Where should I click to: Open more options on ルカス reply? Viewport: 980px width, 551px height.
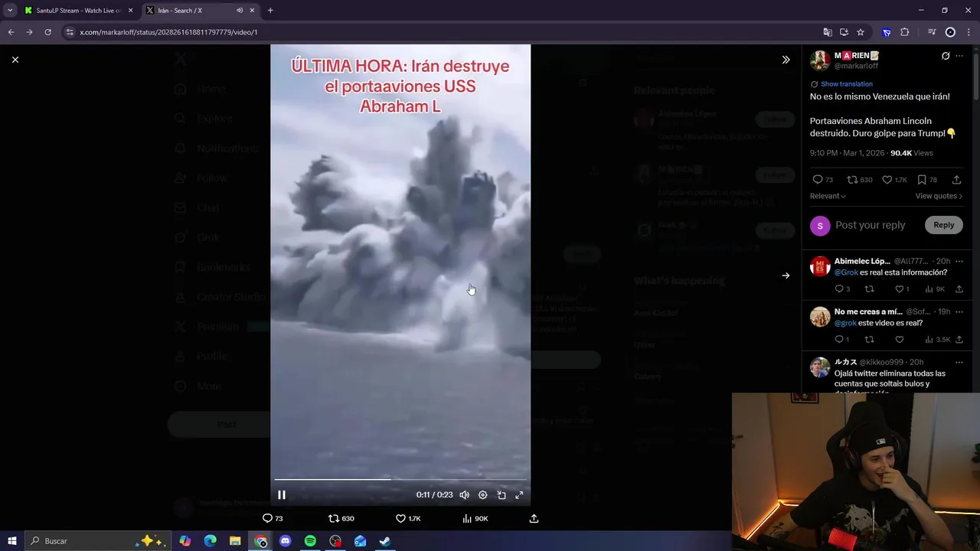(x=959, y=362)
